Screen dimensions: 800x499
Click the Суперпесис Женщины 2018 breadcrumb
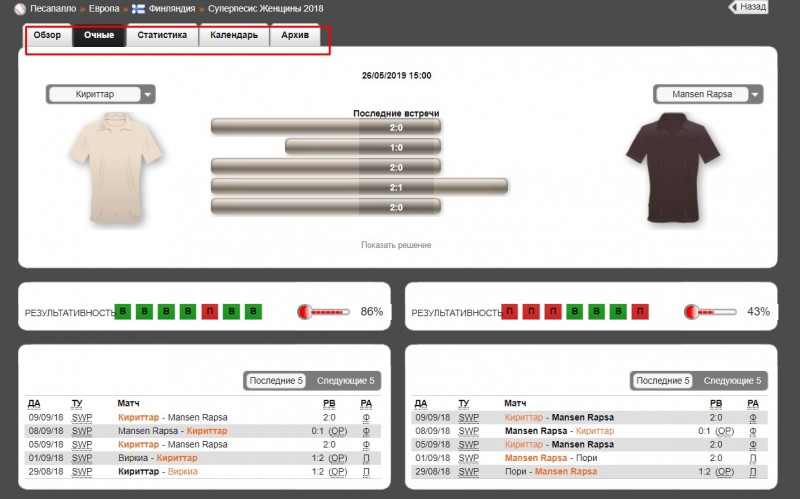tap(265, 9)
